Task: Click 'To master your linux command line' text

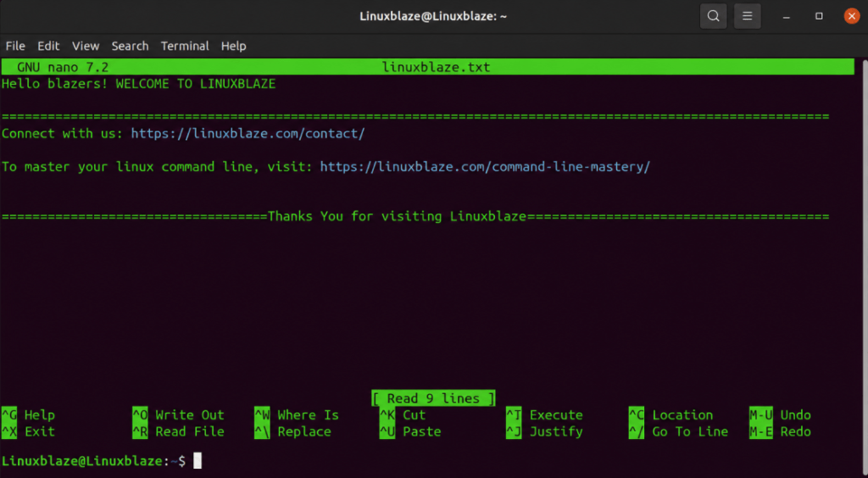Action: click(127, 166)
